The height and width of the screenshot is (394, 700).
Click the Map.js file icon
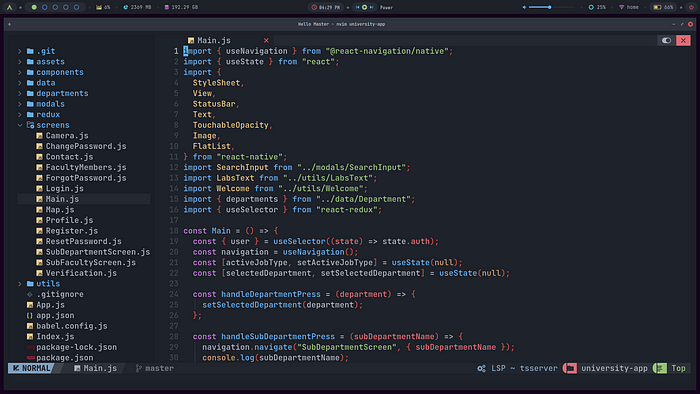39,210
